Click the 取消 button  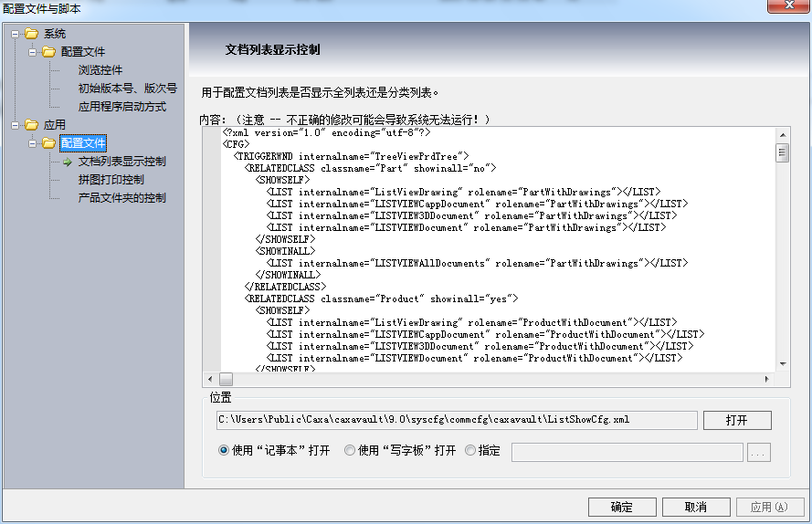(x=696, y=507)
